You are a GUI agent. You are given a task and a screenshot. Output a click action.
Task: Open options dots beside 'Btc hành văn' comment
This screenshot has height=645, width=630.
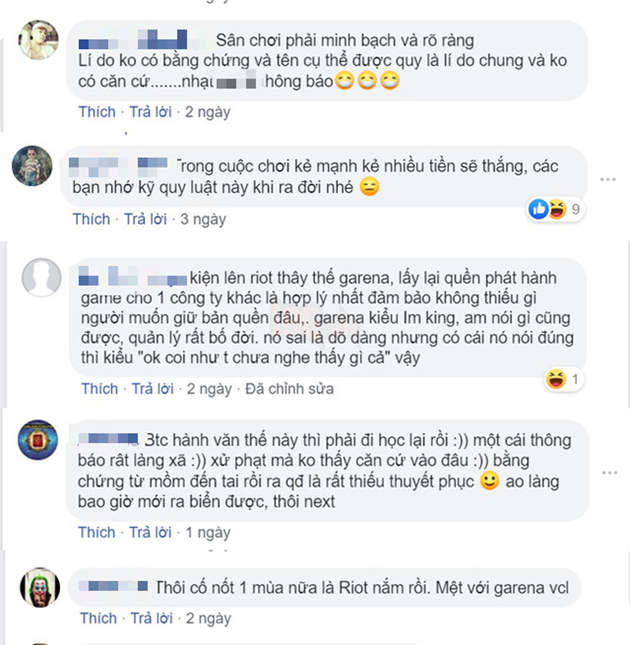pyautogui.click(x=609, y=473)
